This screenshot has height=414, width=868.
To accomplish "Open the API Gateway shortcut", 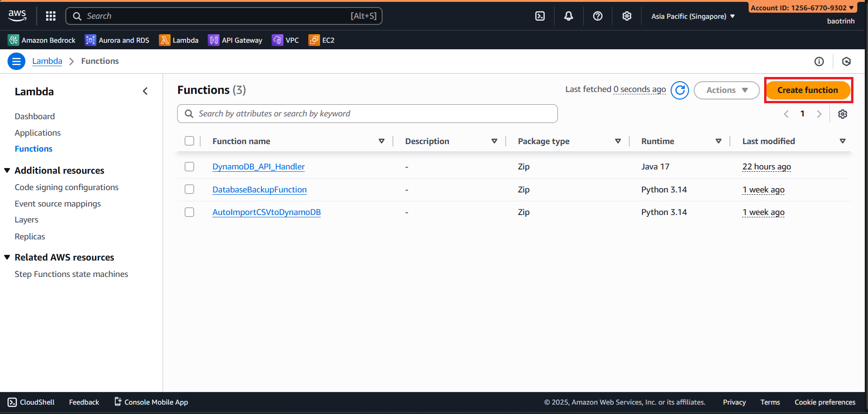I will click(x=235, y=40).
